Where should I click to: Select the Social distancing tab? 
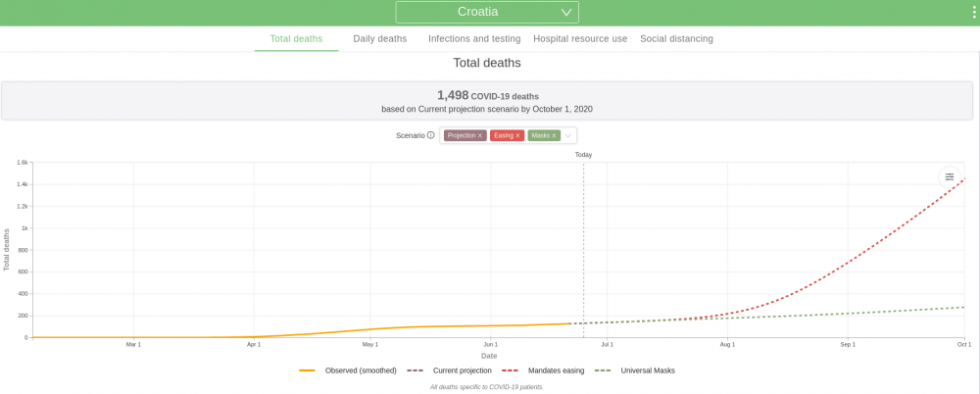tap(676, 39)
